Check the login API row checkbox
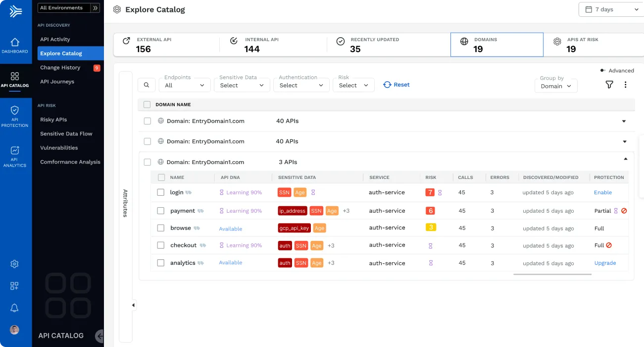This screenshot has width=644, height=347. [x=160, y=192]
